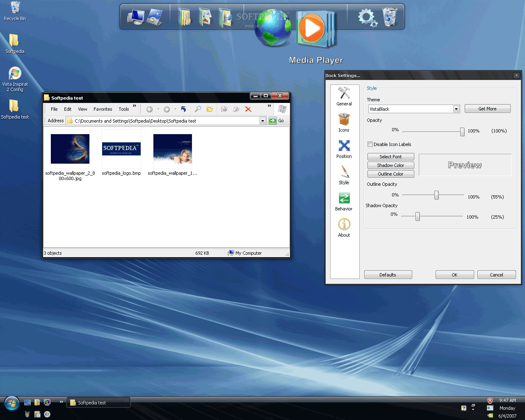Expand the hidden menu items chevron in Explorer
Viewport: 525px width, 420px height.
(x=134, y=106)
